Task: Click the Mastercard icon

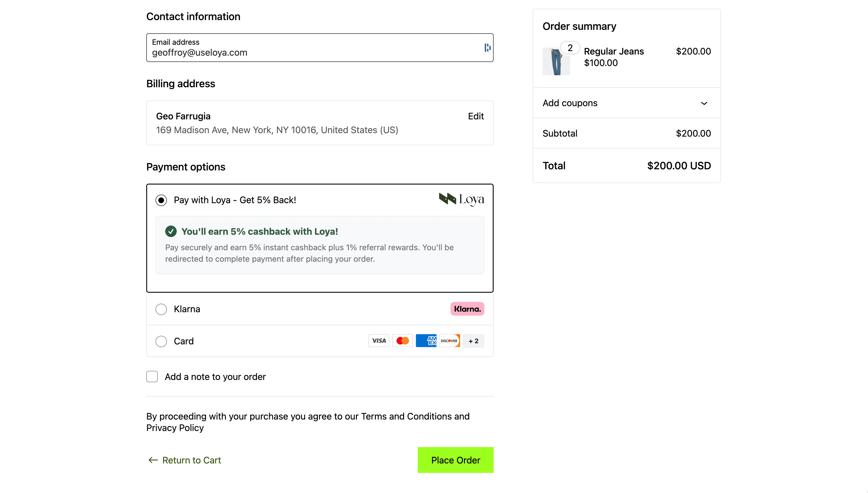Action: pyautogui.click(x=402, y=341)
